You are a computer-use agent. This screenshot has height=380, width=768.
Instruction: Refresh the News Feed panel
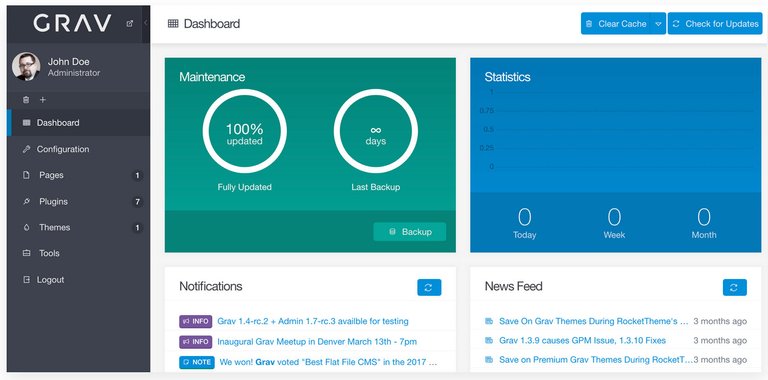pyautogui.click(x=735, y=287)
